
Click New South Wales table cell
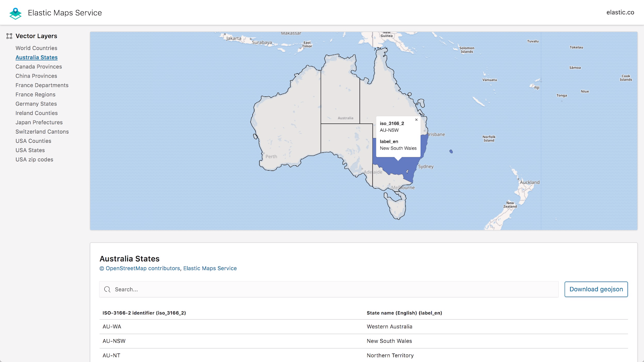pos(389,341)
